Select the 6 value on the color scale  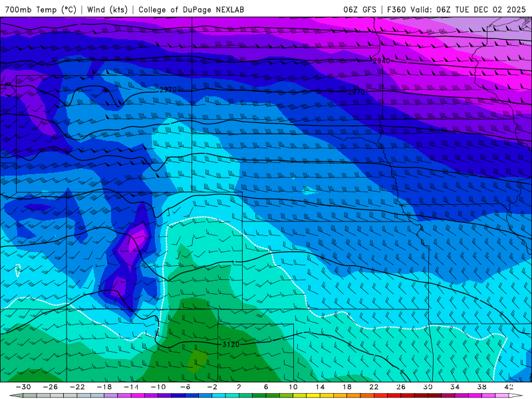266,387
